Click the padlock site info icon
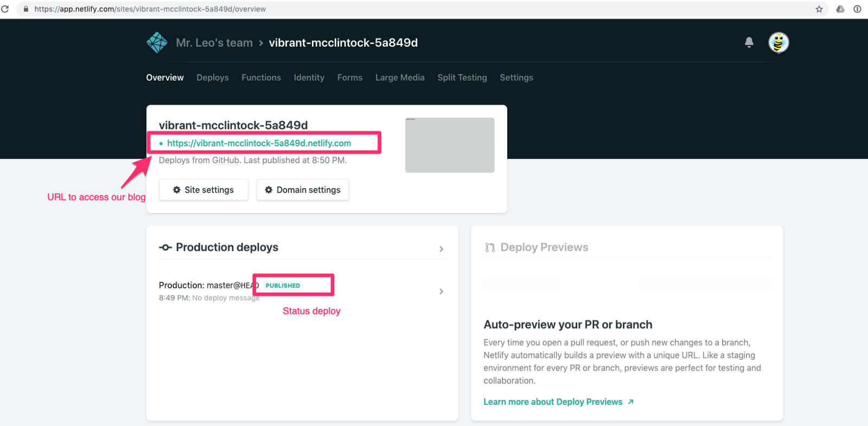 25,9
